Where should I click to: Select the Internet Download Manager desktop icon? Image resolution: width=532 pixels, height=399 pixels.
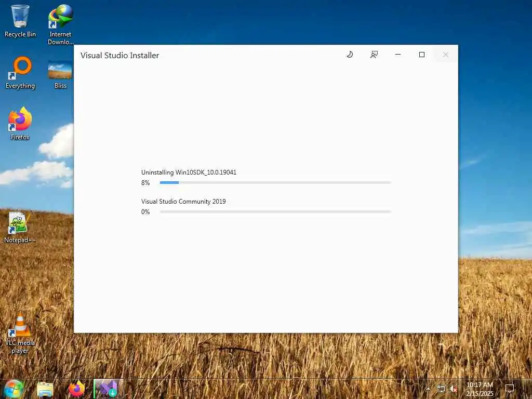60,24
